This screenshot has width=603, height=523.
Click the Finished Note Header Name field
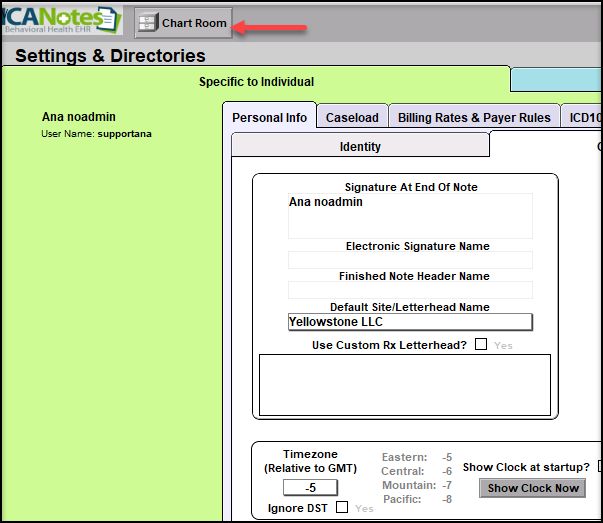(x=410, y=290)
